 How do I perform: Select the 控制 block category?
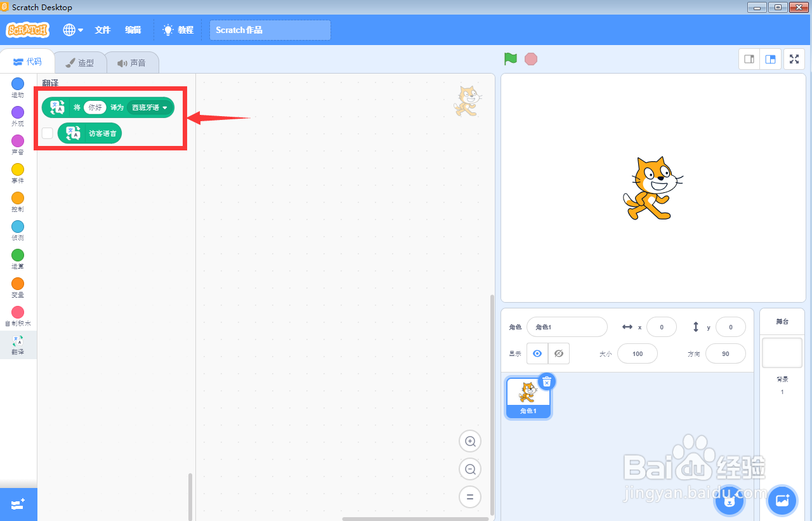(18, 202)
